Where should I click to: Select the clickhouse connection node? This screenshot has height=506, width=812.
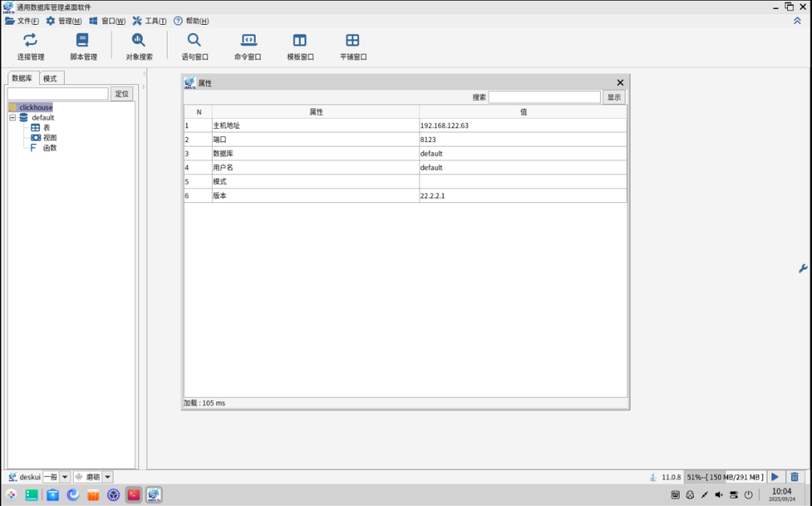(31, 108)
